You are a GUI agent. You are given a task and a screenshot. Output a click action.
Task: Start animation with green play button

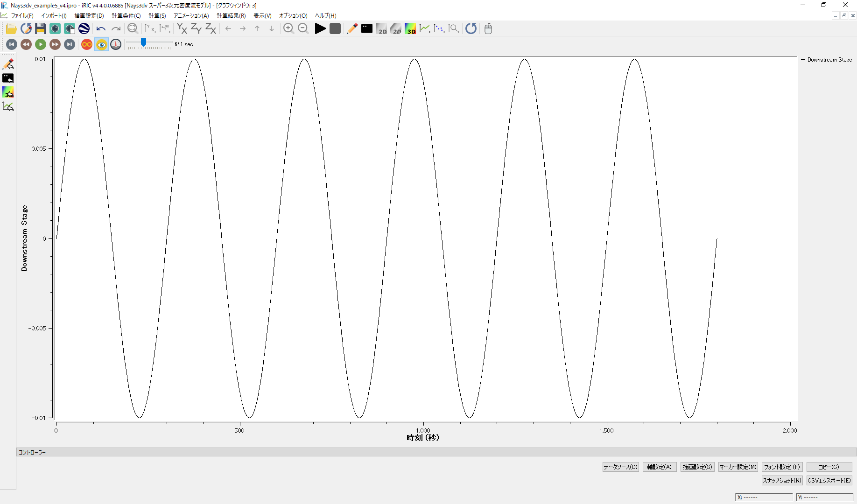[41, 44]
